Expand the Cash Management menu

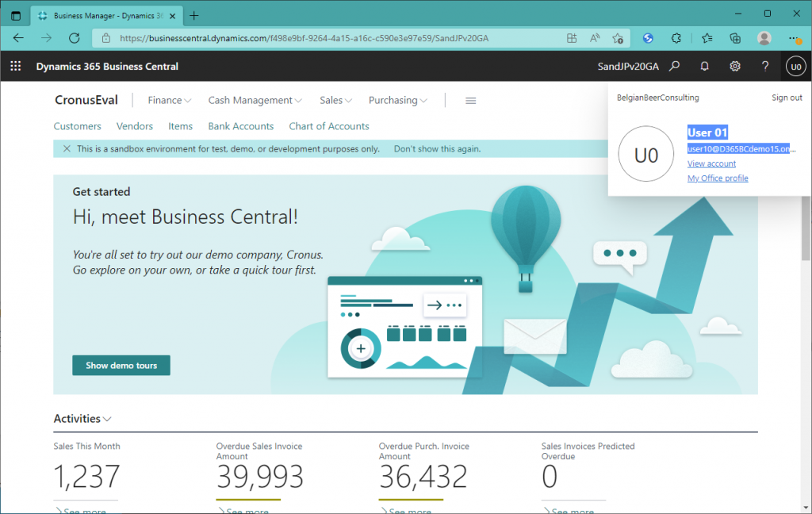(255, 100)
